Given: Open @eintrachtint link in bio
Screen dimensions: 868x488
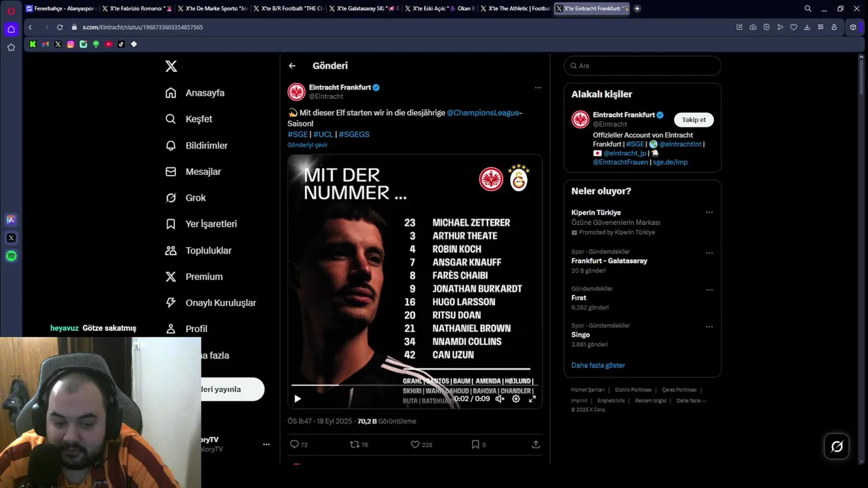Looking at the screenshot, I should [x=680, y=144].
